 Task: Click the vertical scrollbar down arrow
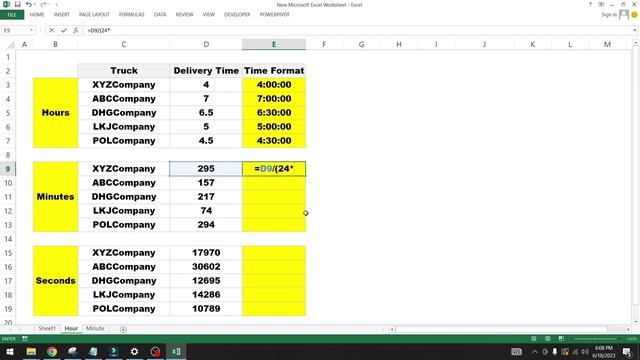[636, 321]
